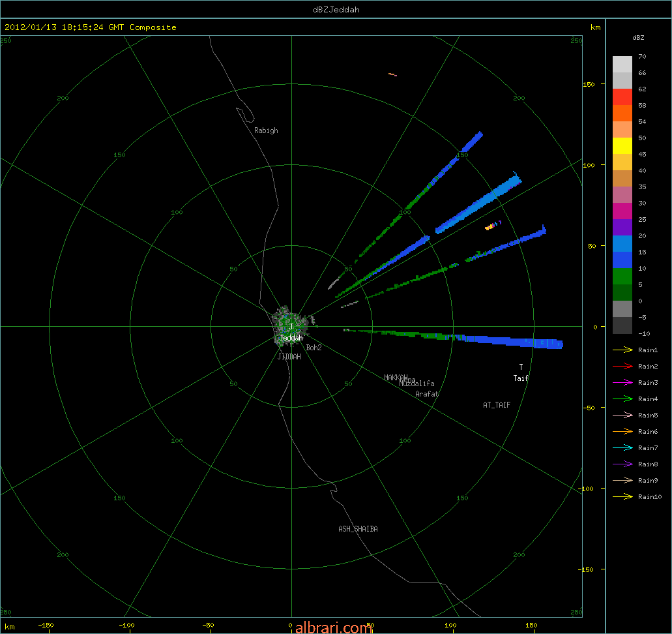Click the AT_TAIF label

[x=497, y=405]
